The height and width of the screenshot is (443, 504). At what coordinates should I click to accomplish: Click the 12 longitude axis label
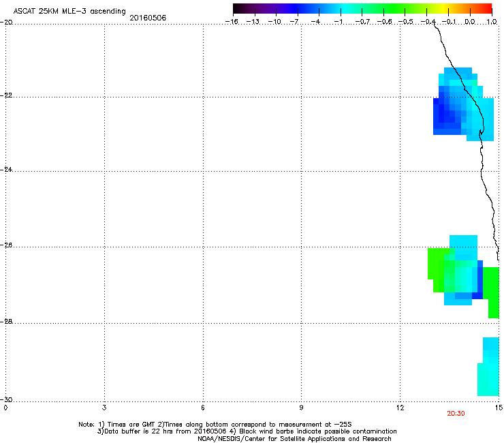click(x=400, y=408)
